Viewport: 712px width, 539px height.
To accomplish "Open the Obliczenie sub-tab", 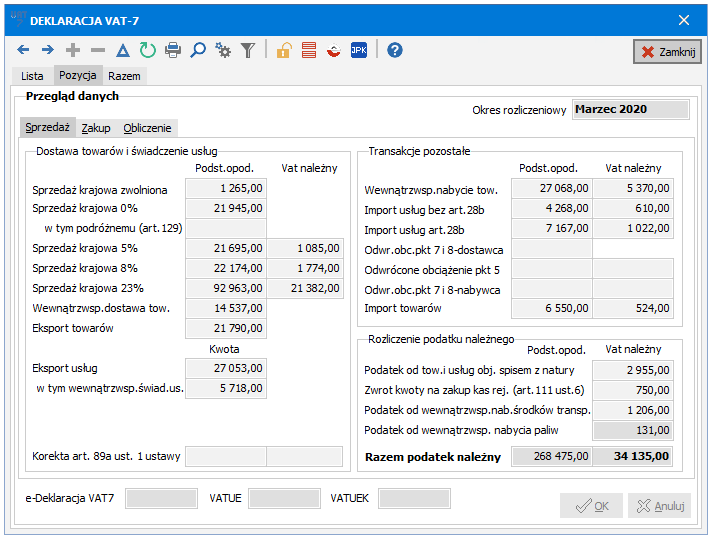I will point(147,128).
